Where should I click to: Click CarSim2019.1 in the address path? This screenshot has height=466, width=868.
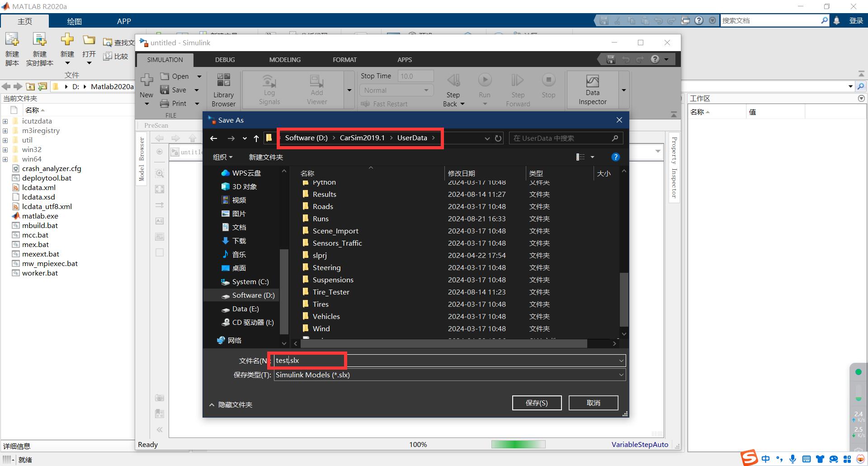click(362, 138)
